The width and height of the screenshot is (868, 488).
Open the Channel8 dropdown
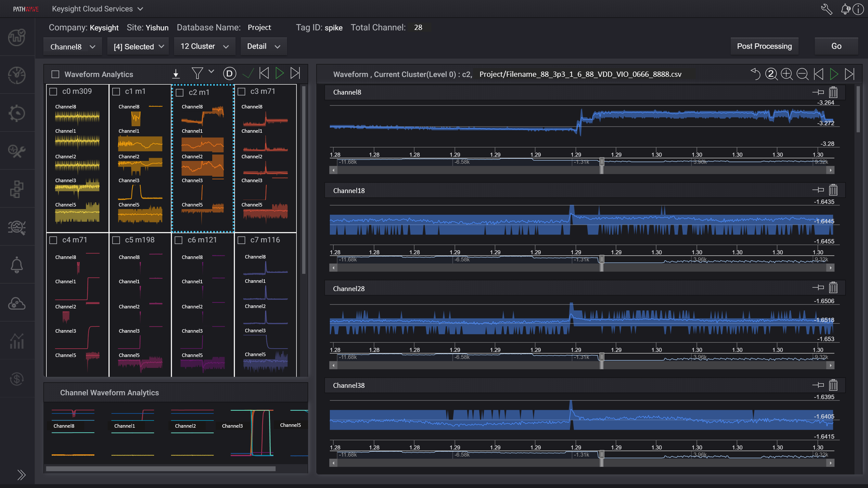click(x=72, y=46)
